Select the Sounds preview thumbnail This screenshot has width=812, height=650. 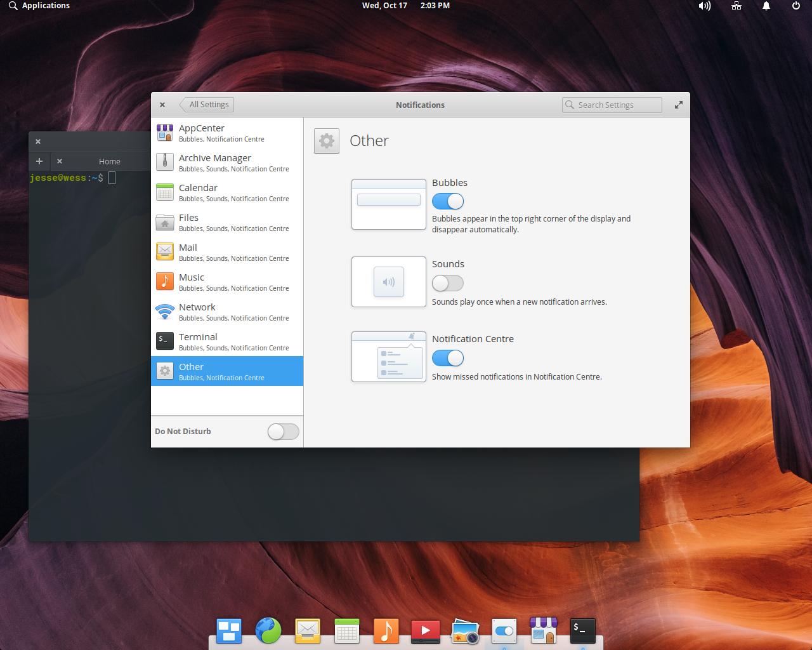[x=389, y=282]
